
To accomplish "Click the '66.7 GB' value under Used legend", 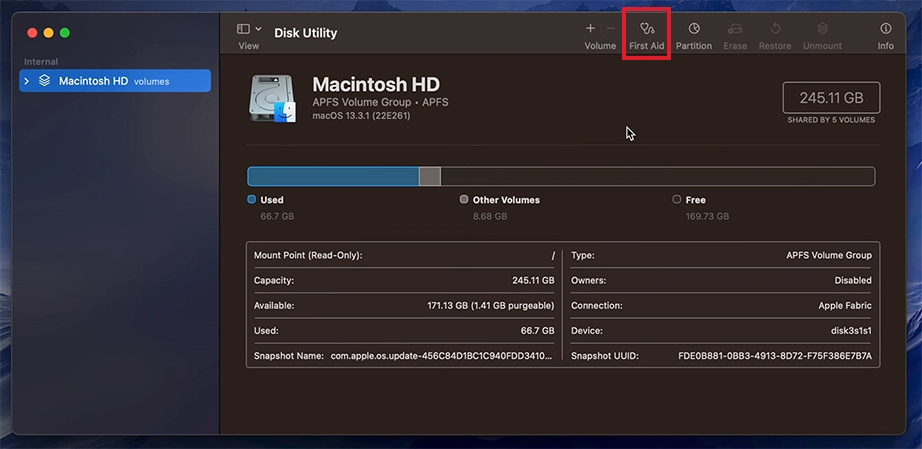I will [277, 216].
